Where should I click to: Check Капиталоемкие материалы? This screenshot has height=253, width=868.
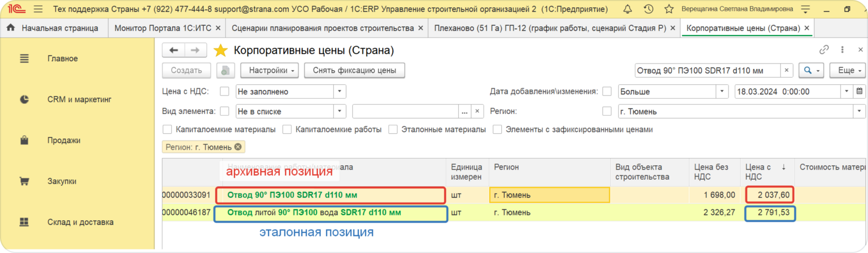coord(167,129)
